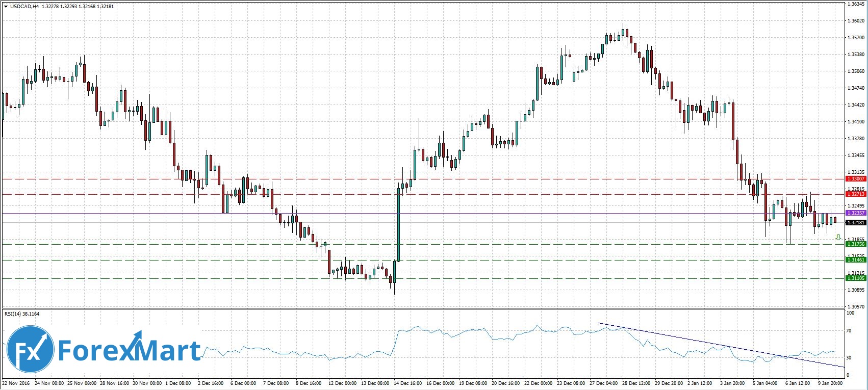Viewport: 868px width, 390px height.
Task: Select the 9 Jan 20:00 date on time axis
Action: pos(831,383)
